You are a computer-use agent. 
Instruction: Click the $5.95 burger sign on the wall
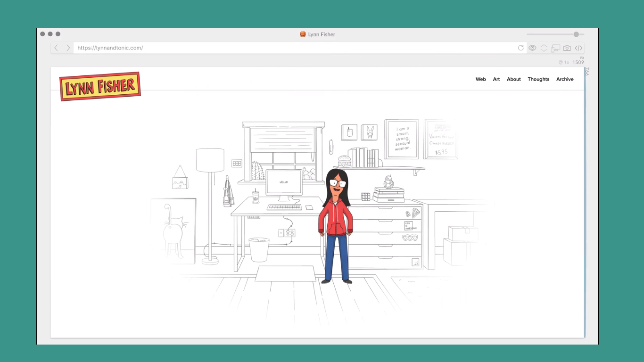click(441, 140)
